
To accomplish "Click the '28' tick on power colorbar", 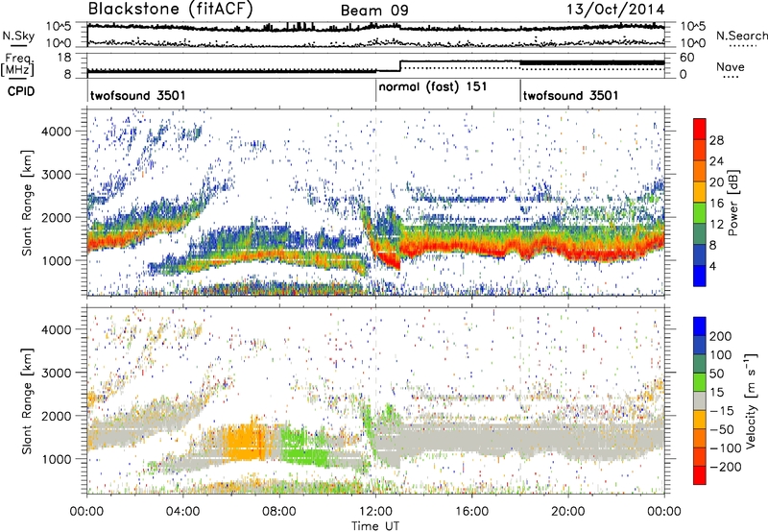I will point(716,140).
